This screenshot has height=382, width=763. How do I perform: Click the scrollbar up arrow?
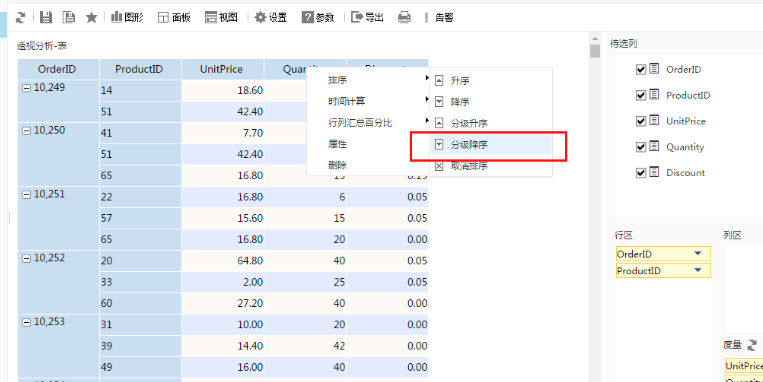(x=595, y=39)
